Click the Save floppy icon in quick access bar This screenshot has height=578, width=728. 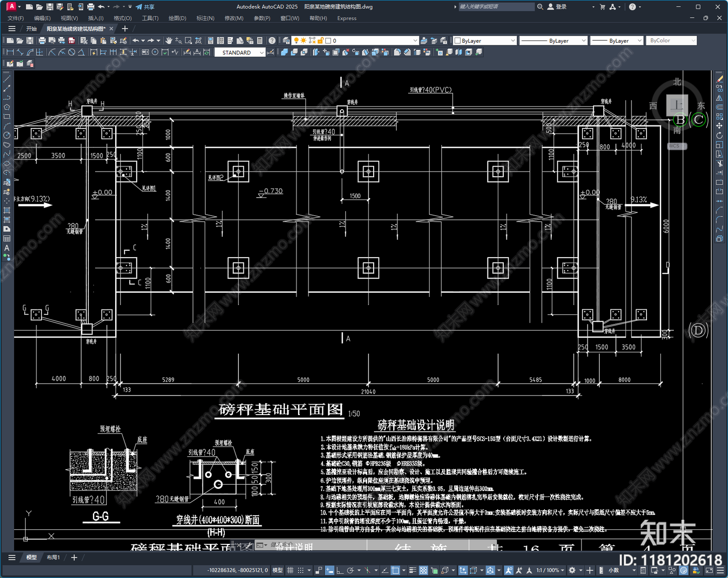[x=50, y=7]
